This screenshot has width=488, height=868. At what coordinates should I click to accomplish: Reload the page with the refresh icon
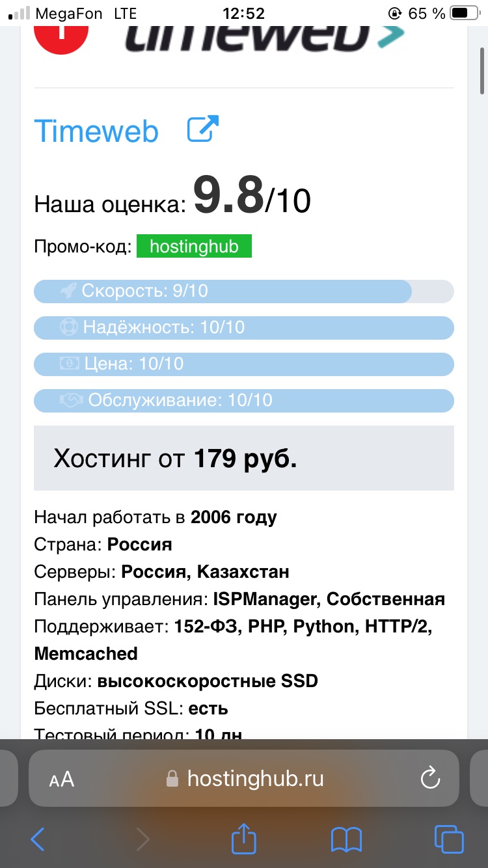430,778
